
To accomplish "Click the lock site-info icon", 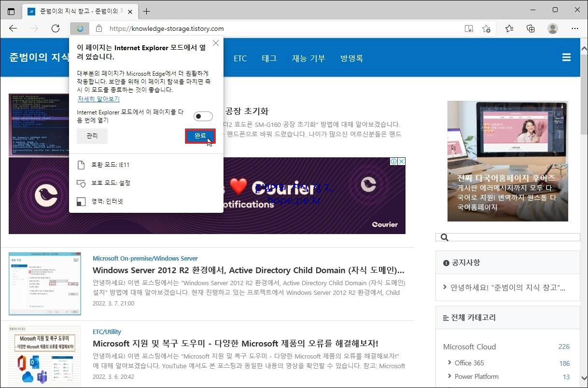I will [x=99, y=28].
